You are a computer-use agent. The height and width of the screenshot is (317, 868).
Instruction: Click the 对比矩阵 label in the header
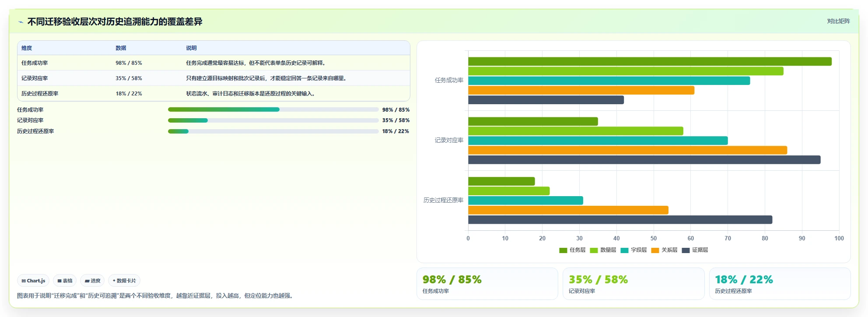click(838, 21)
